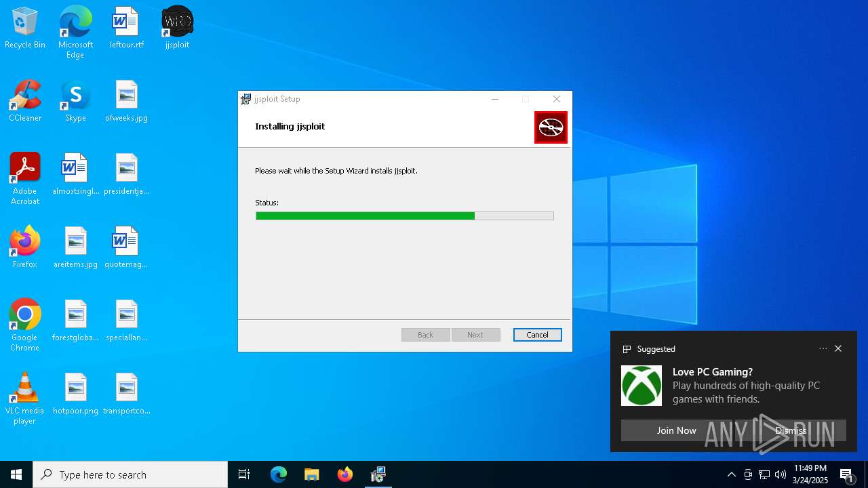Click the 'Installing jjsploit' heading
This screenshot has height=488, width=868.
pos(290,126)
